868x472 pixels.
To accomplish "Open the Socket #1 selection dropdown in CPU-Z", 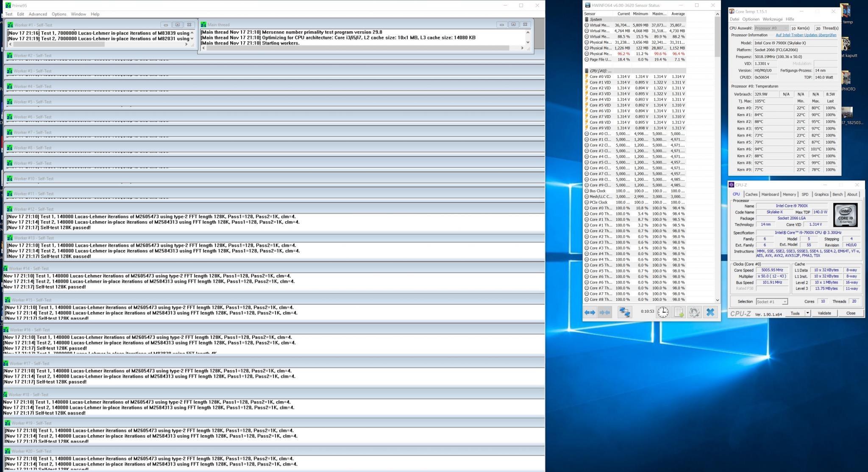I will click(x=772, y=302).
